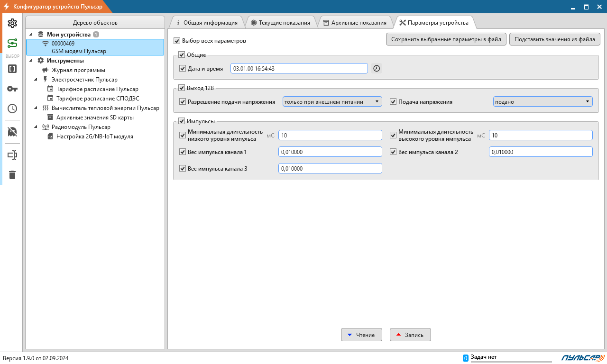The height and width of the screenshot is (364, 607).
Task: Click the Wi-Fi icon of device 00000469
Action: click(46, 44)
